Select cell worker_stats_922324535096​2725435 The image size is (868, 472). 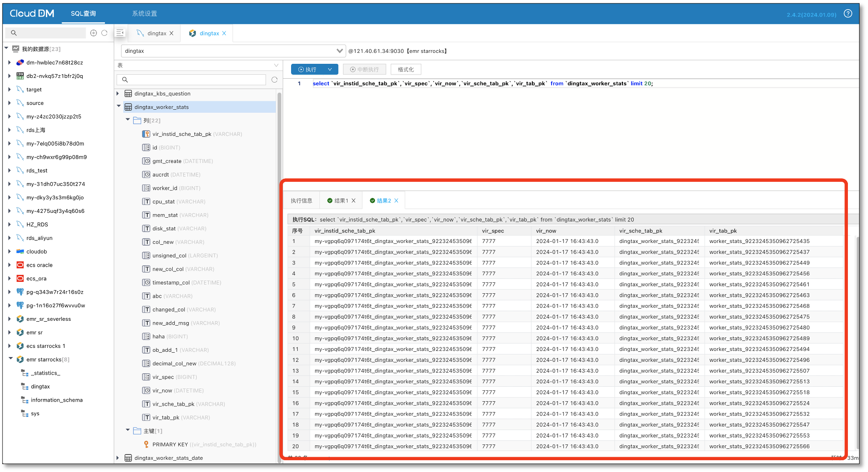[x=760, y=241]
